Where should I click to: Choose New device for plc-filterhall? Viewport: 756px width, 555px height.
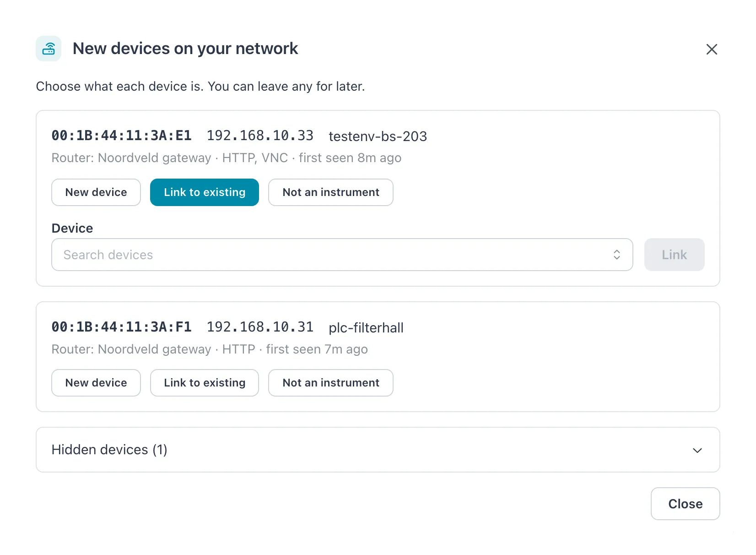[x=96, y=383]
